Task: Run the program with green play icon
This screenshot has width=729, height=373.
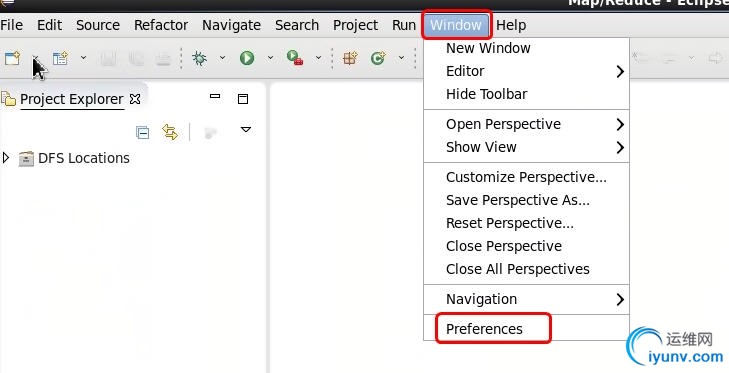Action: pos(247,58)
